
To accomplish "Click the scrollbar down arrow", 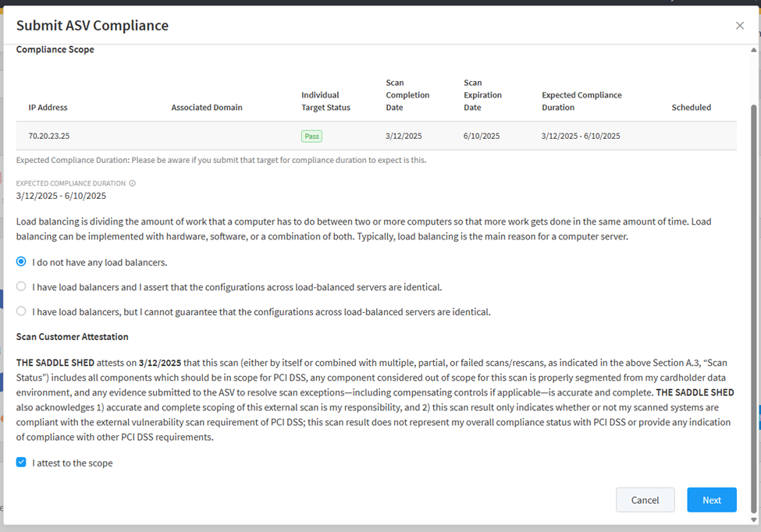I will [x=753, y=520].
